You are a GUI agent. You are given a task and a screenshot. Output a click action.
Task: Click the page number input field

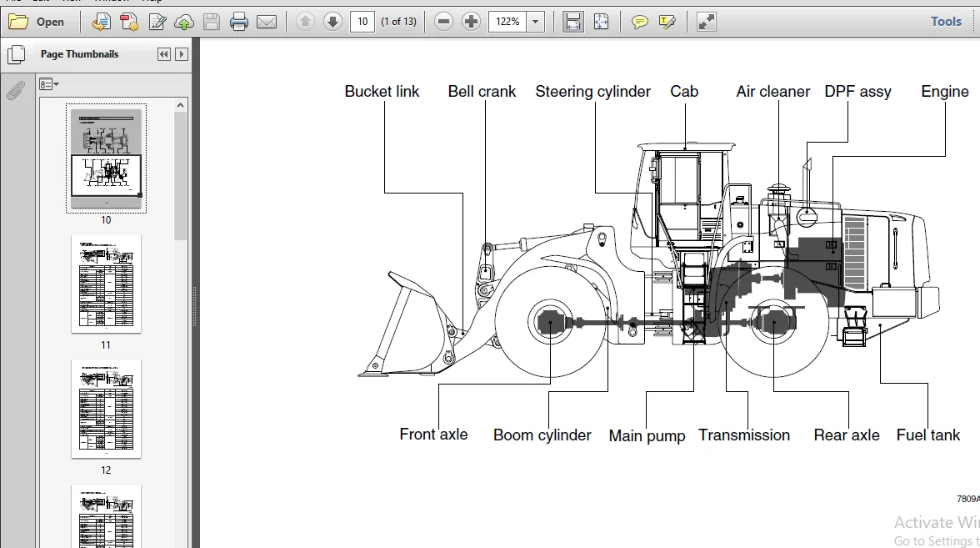[x=362, y=22]
